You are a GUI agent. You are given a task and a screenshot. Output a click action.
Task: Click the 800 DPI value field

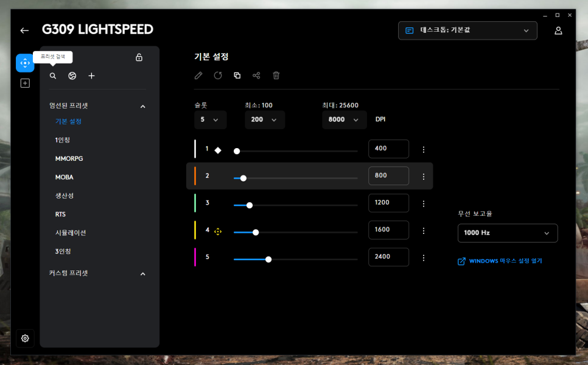point(388,175)
